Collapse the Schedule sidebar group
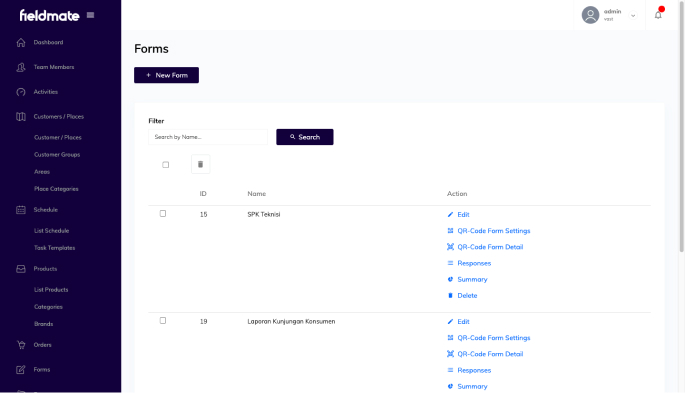 [60, 210]
